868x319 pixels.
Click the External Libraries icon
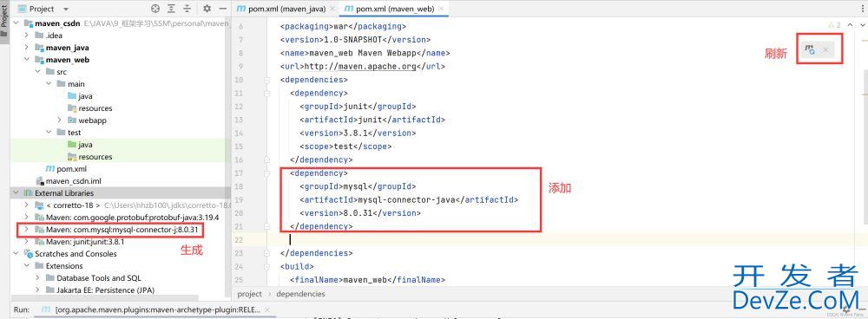(x=29, y=193)
